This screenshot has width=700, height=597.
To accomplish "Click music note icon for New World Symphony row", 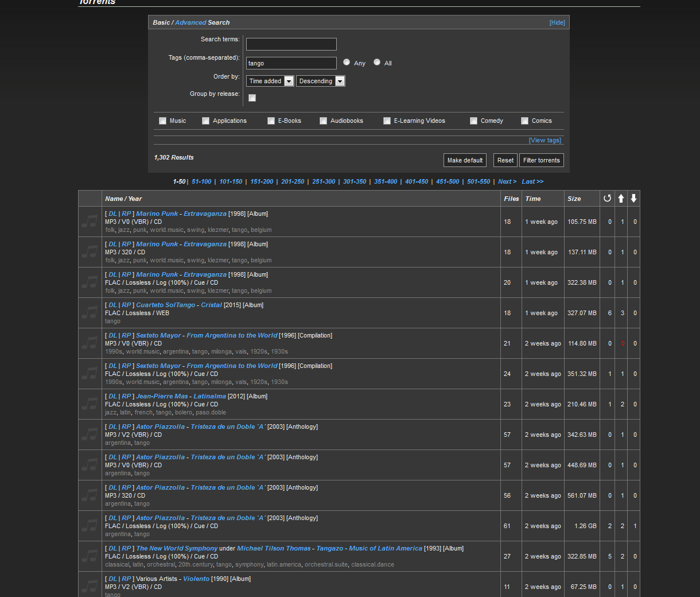I will click(x=90, y=556).
